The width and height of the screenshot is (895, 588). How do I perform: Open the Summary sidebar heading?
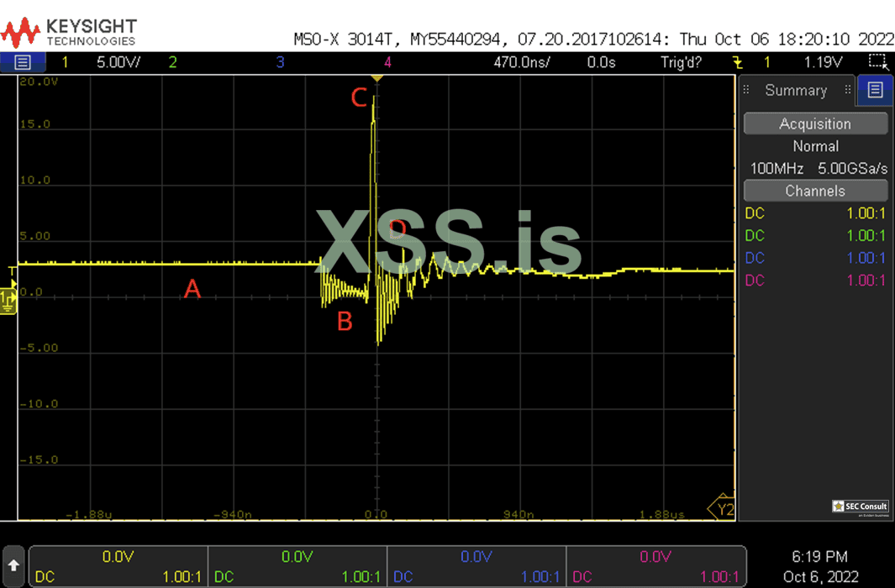(796, 90)
